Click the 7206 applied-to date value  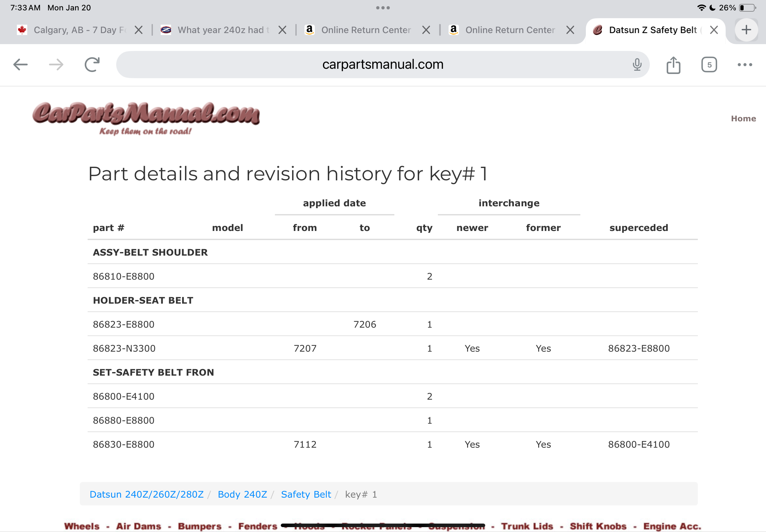pos(364,324)
